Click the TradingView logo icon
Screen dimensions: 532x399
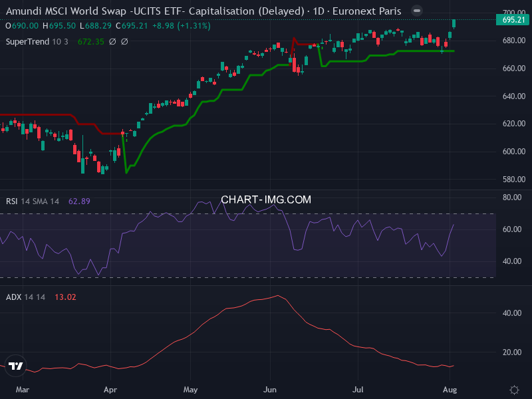15,366
